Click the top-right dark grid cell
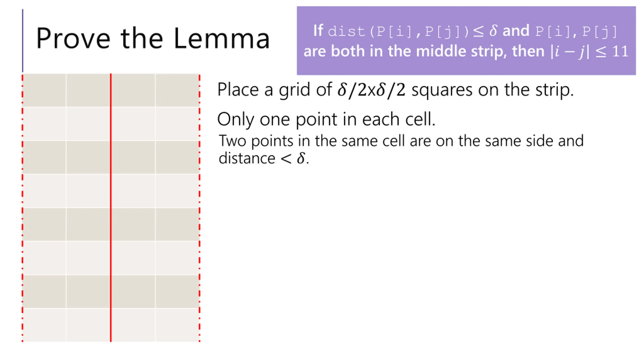This screenshot has height=362, width=644. (177, 90)
